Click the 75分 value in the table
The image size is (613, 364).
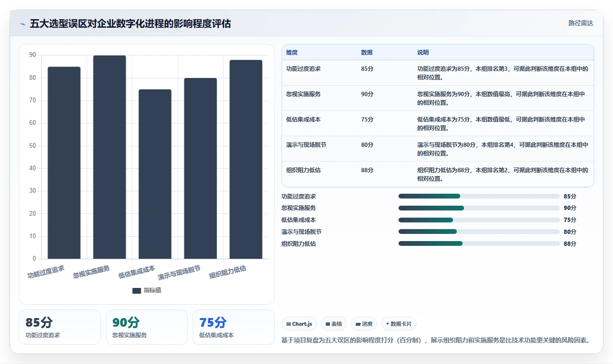click(367, 120)
